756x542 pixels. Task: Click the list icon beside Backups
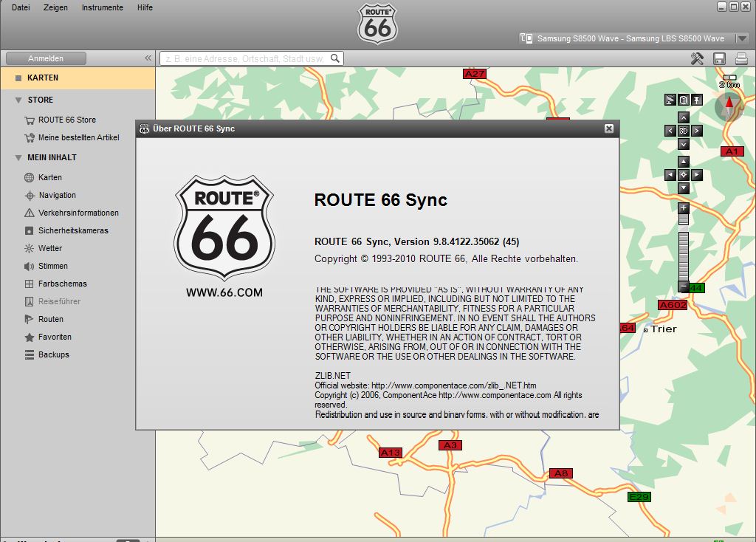[x=30, y=355]
